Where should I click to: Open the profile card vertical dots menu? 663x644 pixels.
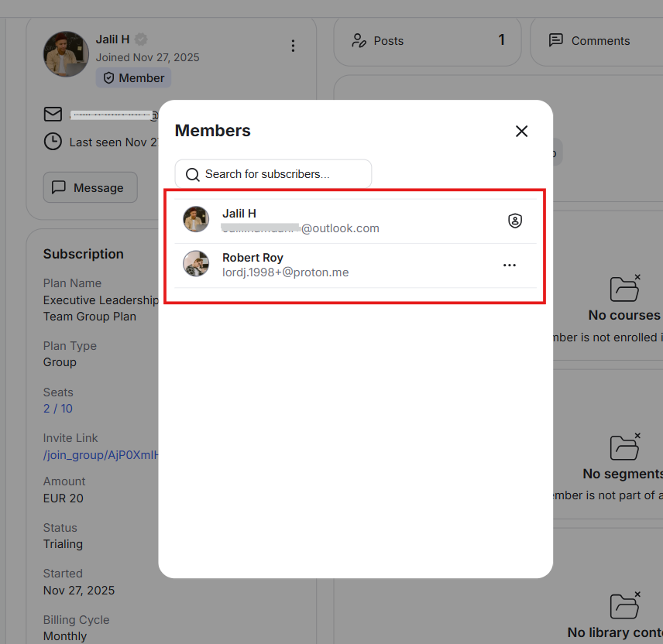(293, 46)
